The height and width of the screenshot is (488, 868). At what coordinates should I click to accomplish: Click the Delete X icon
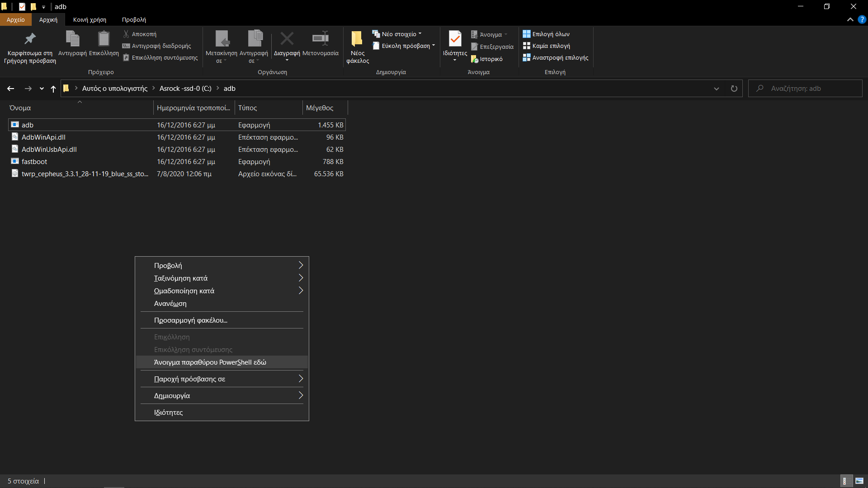point(287,39)
